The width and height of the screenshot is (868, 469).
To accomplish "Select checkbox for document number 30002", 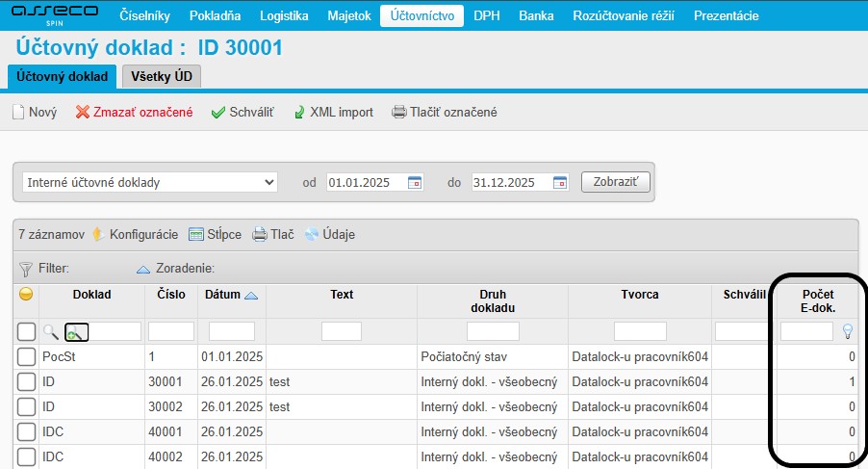I will (x=26, y=407).
